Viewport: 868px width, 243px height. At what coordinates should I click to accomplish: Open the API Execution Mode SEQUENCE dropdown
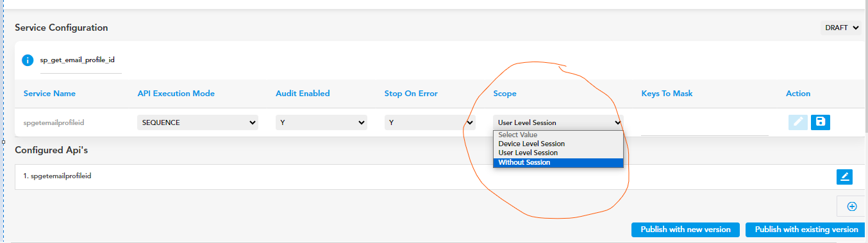click(197, 122)
